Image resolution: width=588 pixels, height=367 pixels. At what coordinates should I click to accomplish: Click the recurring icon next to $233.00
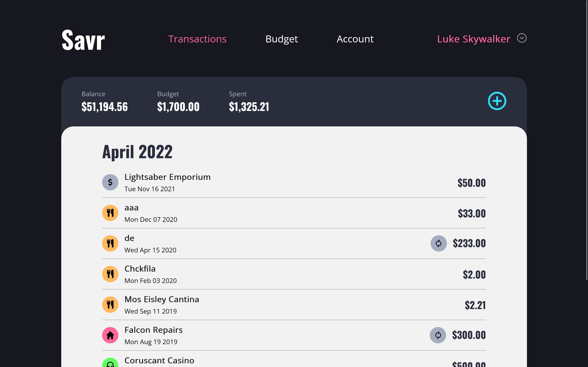(439, 243)
